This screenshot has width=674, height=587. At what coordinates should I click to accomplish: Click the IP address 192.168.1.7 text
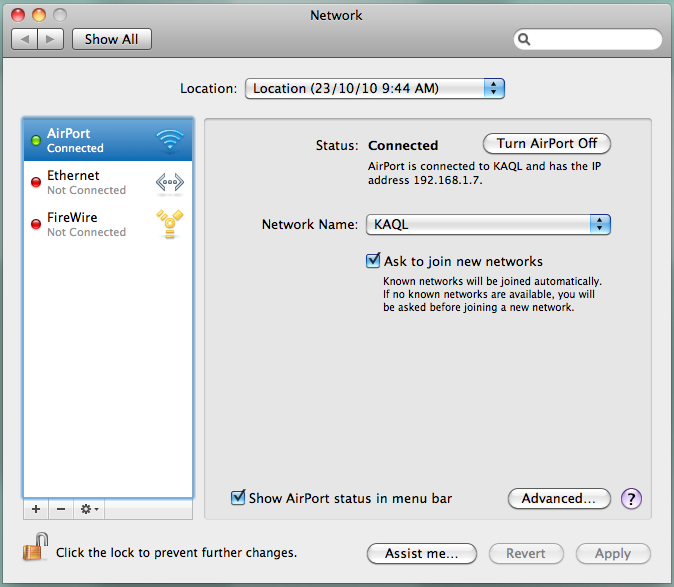(x=447, y=180)
